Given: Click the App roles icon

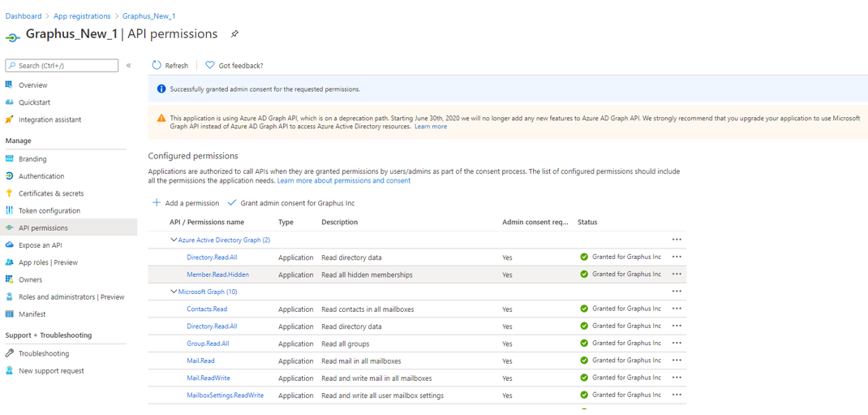Looking at the screenshot, I should pyautogui.click(x=9, y=262).
